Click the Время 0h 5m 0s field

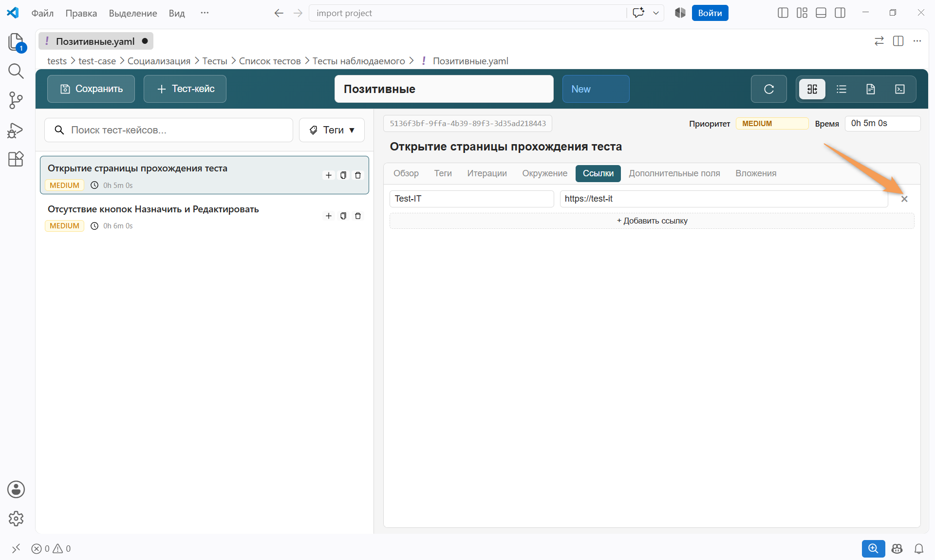pos(882,124)
